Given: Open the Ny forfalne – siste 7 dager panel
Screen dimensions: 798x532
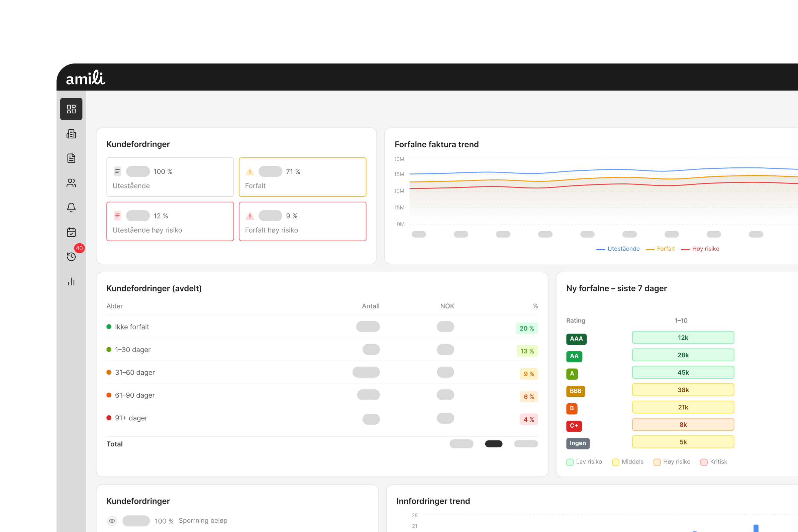Looking at the screenshot, I should pos(616,288).
